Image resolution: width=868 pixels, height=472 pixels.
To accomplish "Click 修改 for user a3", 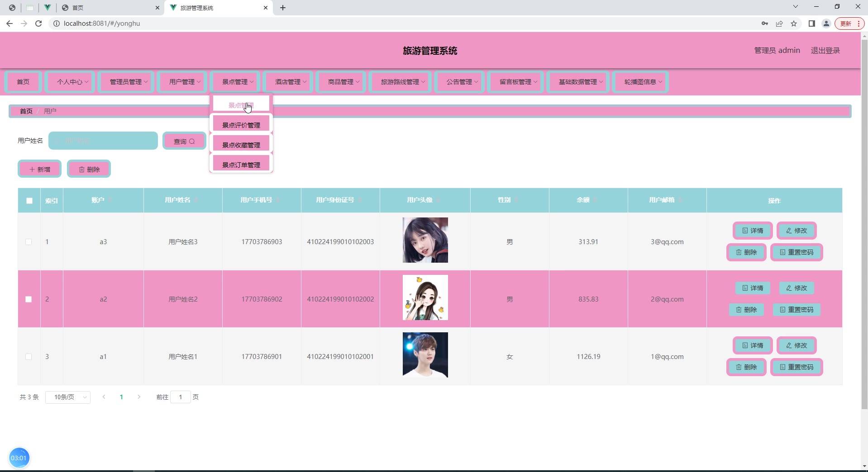I will pos(796,231).
